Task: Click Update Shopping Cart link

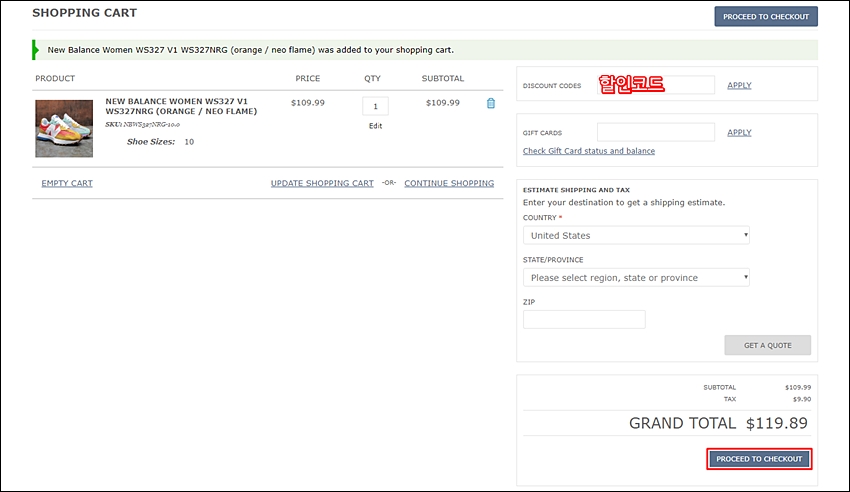Action: 322,183
